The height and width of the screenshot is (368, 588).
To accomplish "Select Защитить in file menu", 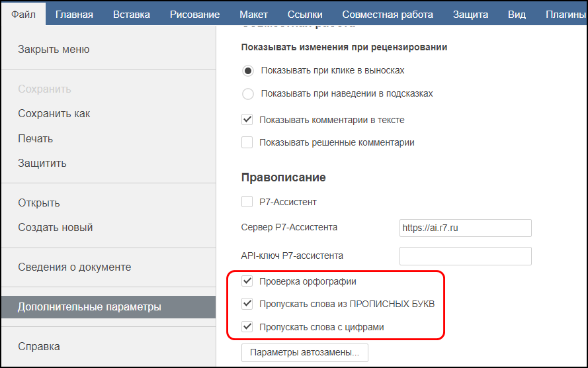I will (x=42, y=163).
